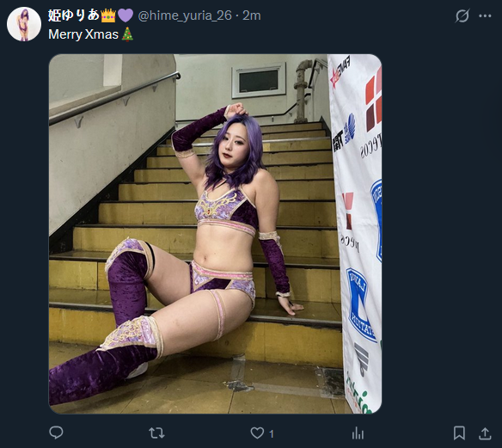Image resolution: width=502 pixels, height=448 pixels.
Task: Click the share upload icon
Action: point(485,433)
